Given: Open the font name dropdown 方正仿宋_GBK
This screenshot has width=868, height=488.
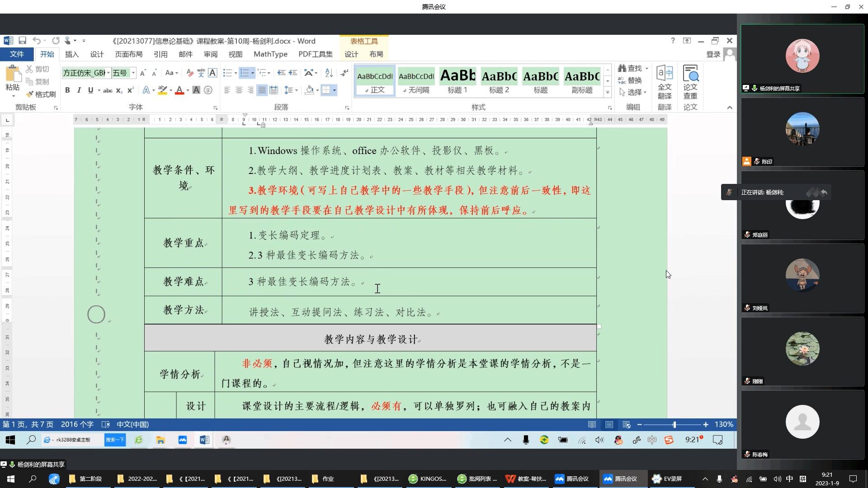Looking at the screenshot, I should click(x=108, y=73).
